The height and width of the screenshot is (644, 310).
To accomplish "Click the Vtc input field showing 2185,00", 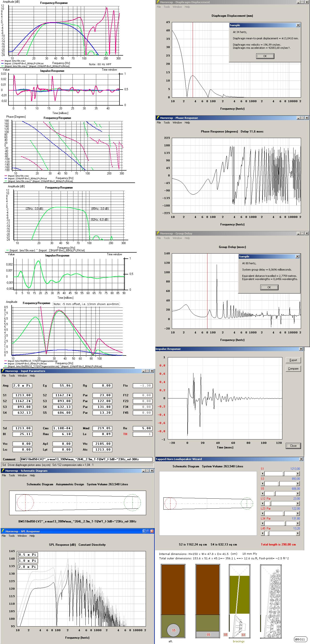I will pos(103,444).
